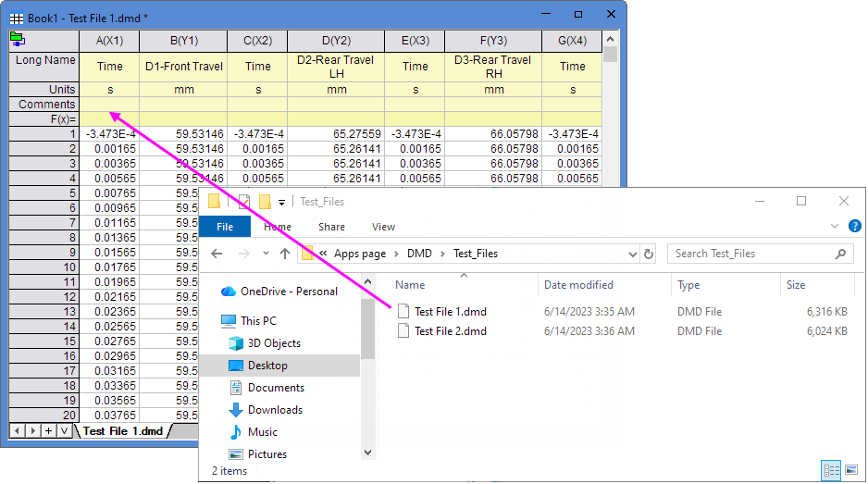This screenshot has width=868, height=484.
Task: Open the recent locations dropdown arrow
Action: point(264,254)
